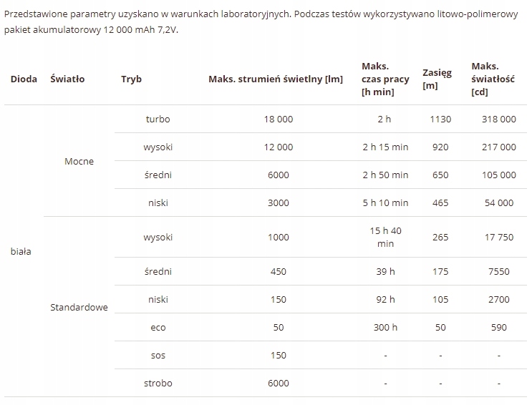Viewport: 532px width, 405px height.
Task: Click the 1130 range value
Action: (440, 119)
